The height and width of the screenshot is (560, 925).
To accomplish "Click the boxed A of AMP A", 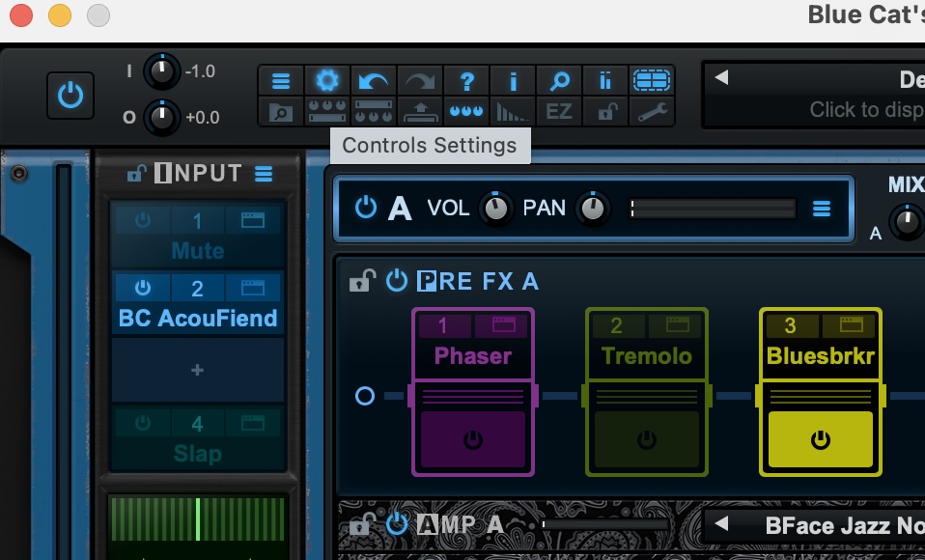I will coord(427,524).
